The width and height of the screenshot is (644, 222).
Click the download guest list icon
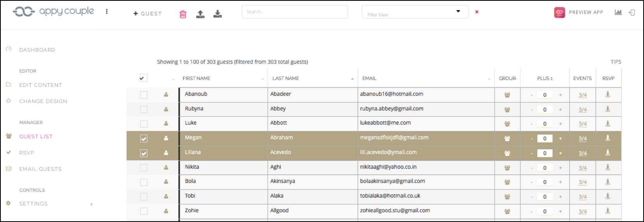click(218, 14)
